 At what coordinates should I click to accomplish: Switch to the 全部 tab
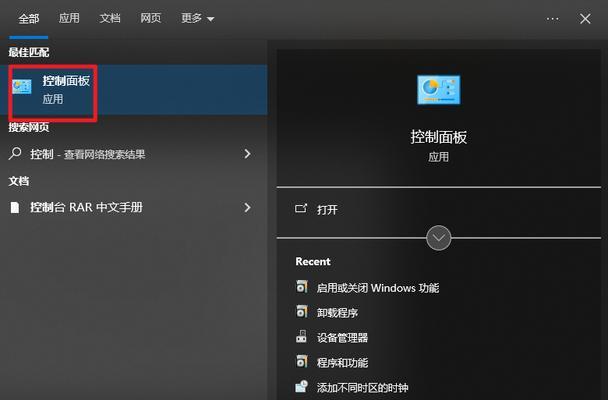point(29,19)
